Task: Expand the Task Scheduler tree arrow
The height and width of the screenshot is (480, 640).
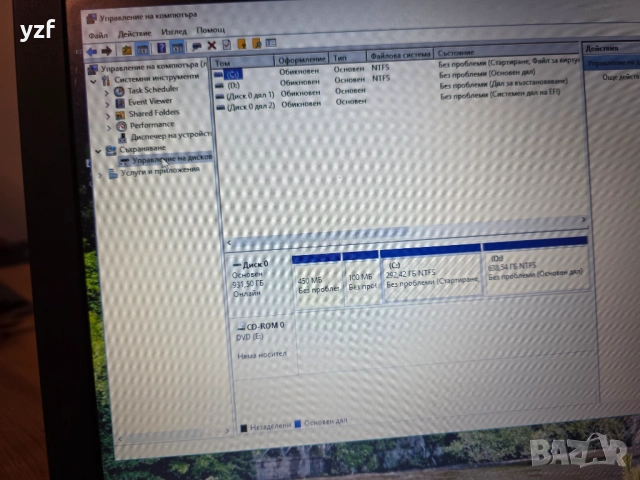Action: [108, 91]
